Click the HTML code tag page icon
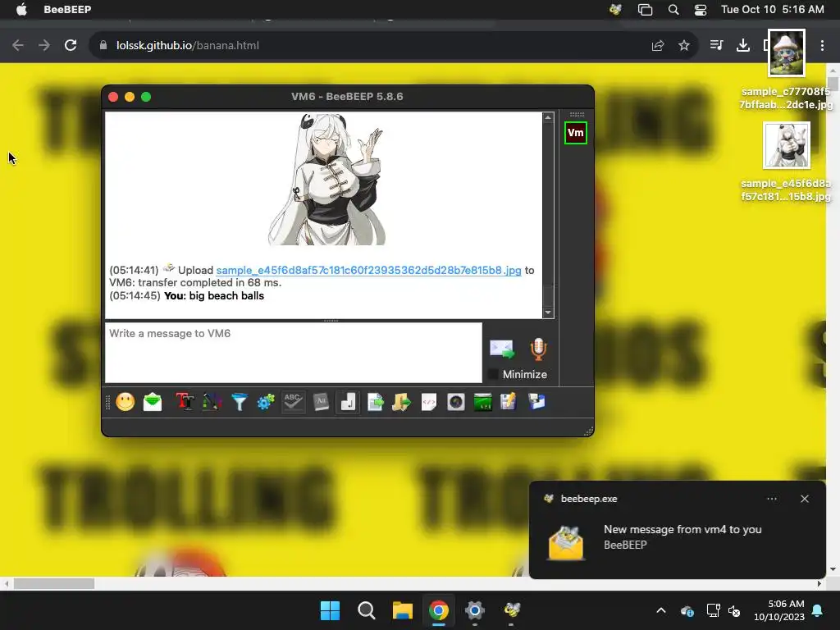 [x=428, y=402]
